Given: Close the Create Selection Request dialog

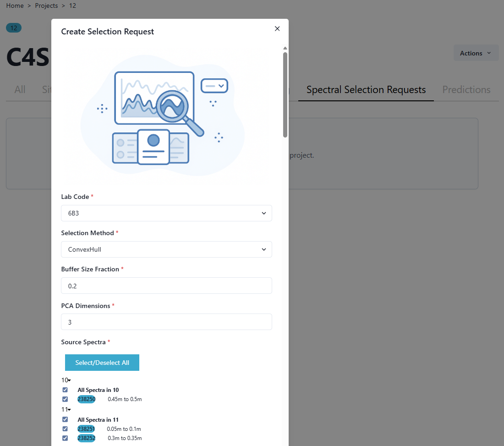Looking at the screenshot, I should (x=277, y=28).
